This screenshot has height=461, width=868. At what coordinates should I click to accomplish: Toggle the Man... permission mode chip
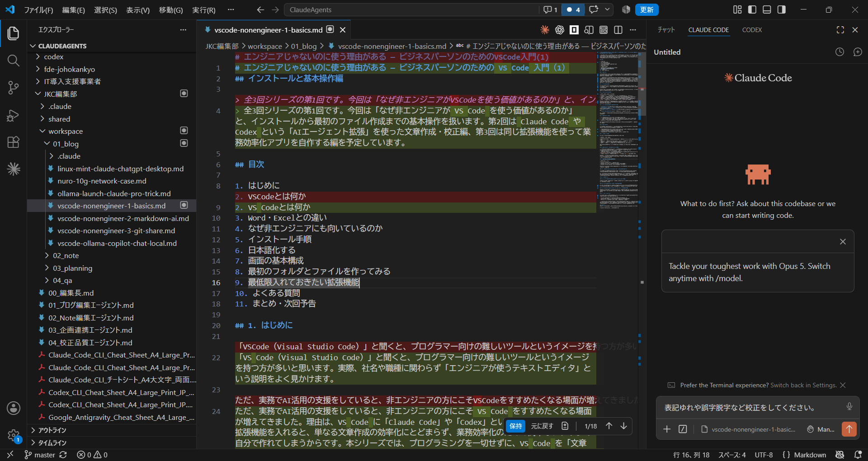coord(821,429)
